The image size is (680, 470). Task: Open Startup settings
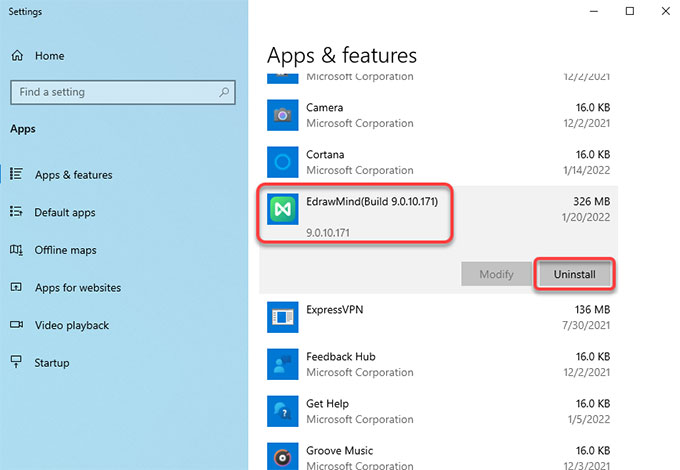[52, 363]
